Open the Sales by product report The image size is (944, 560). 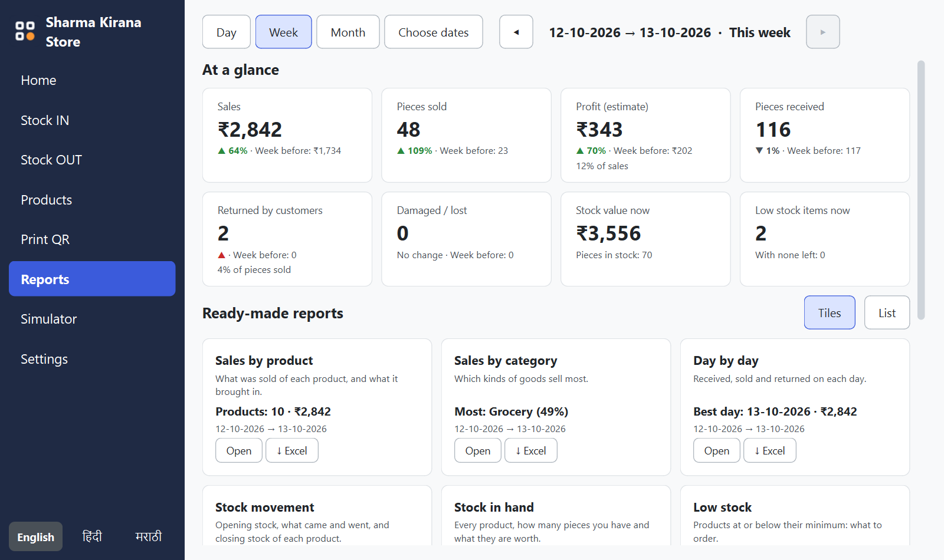(x=239, y=450)
